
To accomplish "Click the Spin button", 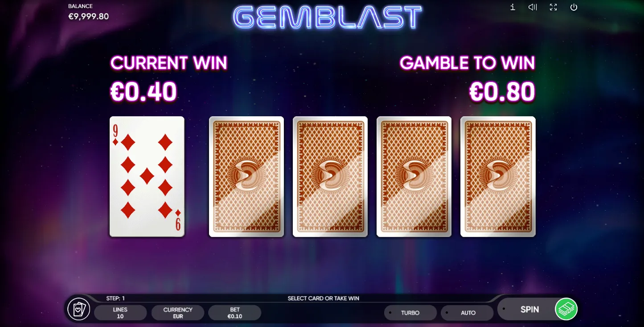I will pos(530,309).
